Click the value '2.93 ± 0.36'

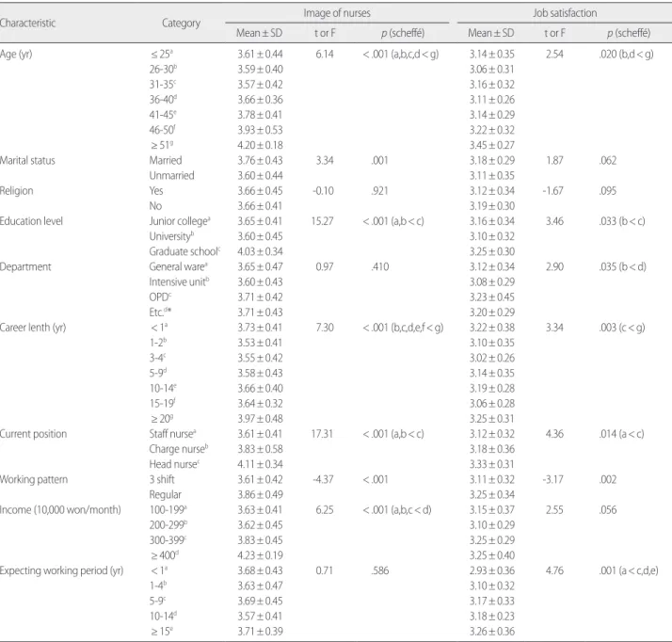pos(491,570)
